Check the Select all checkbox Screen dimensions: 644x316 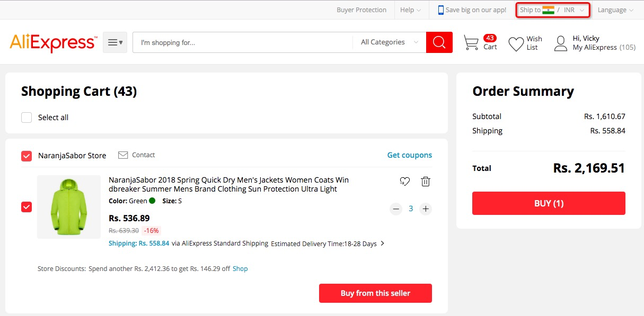point(27,118)
